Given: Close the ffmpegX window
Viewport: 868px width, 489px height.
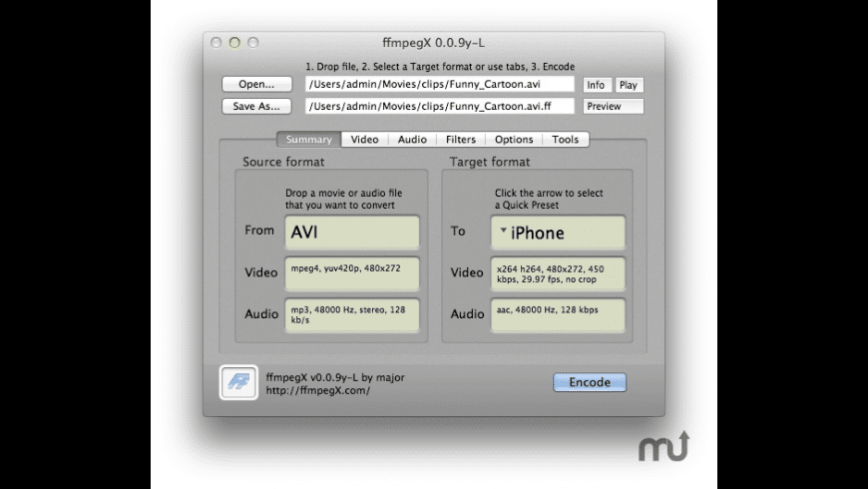Looking at the screenshot, I should pyautogui.click(x=217, y=43).
